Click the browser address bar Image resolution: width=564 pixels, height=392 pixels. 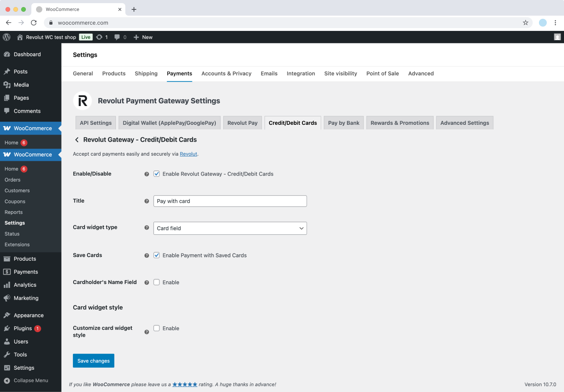288,23
